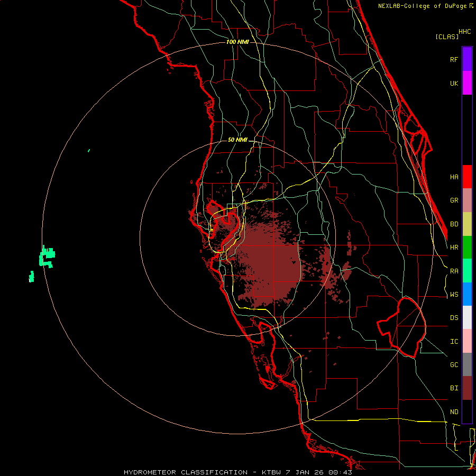Click the UK magenta legend swatch
Viewport: 476px width, 476px height.
[467, 83]
